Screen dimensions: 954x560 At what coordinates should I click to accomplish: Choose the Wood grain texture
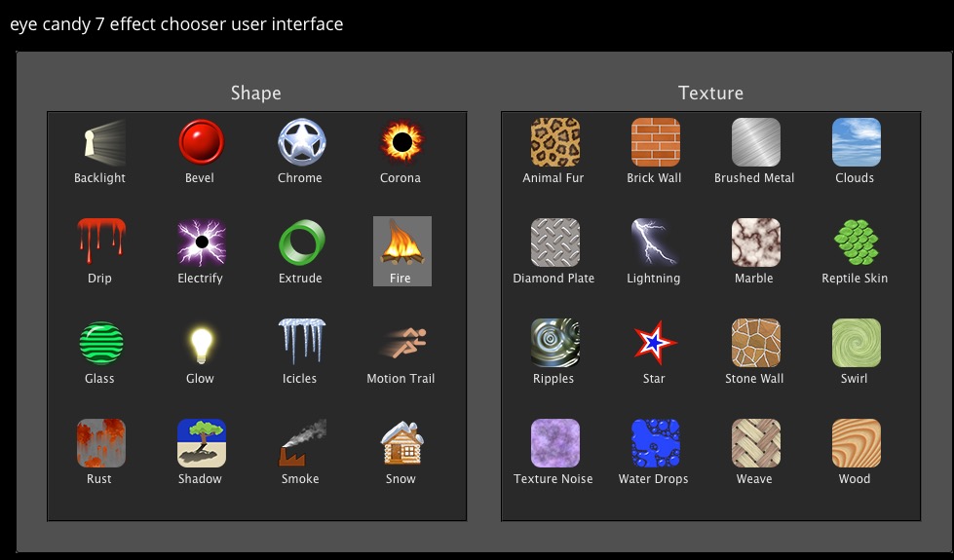coord(856,443)
